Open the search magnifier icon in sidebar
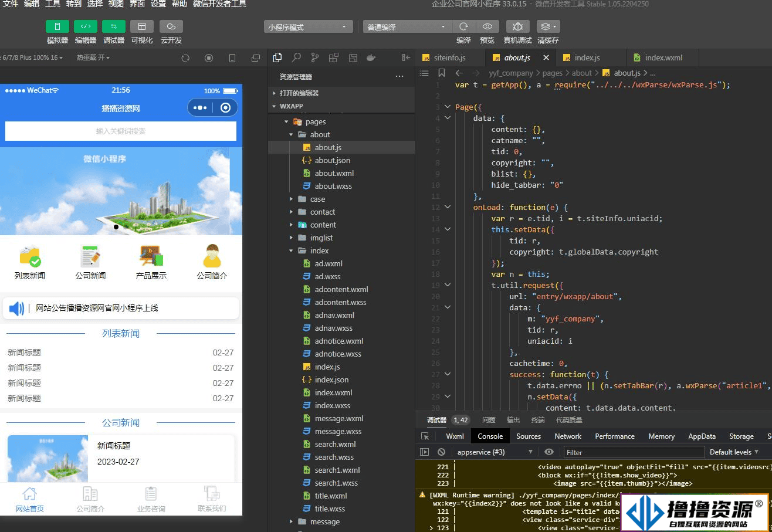772x532 pixels. [x=297, y=57]
